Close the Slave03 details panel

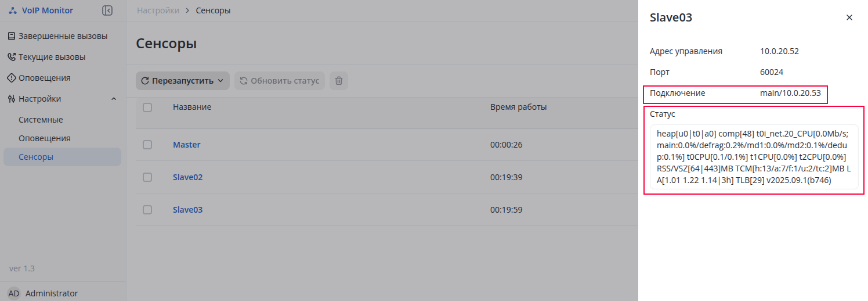849,17
